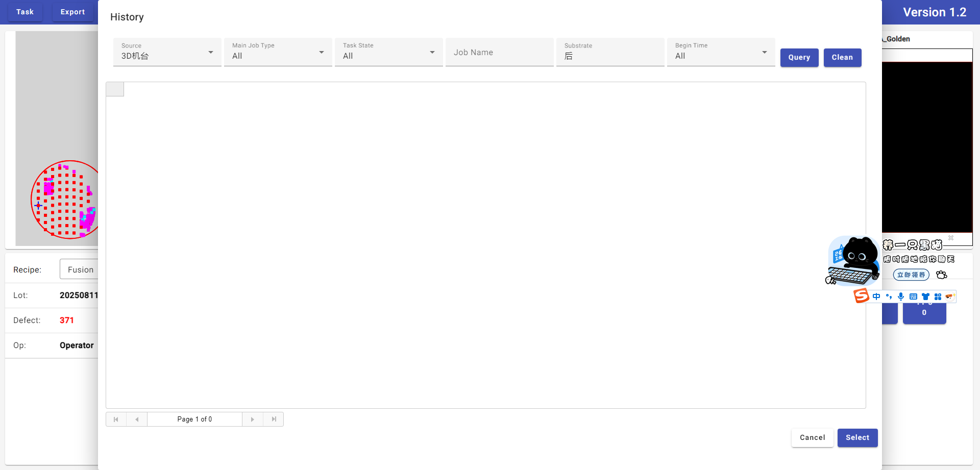Viewport: 980px width, 470px height.
Task: Open the IME toolbox grid icon
Action: pyautogui.click(x=938, y=296)
